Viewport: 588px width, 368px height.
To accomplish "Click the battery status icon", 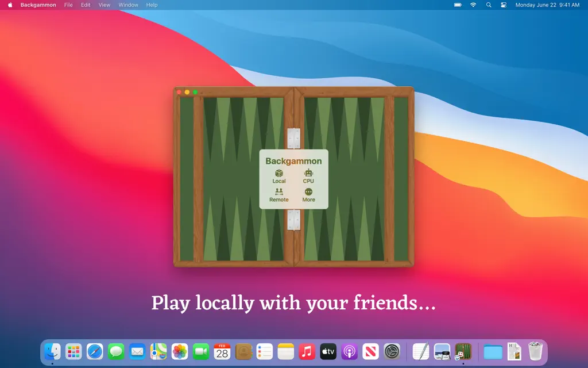I will 458,5.
